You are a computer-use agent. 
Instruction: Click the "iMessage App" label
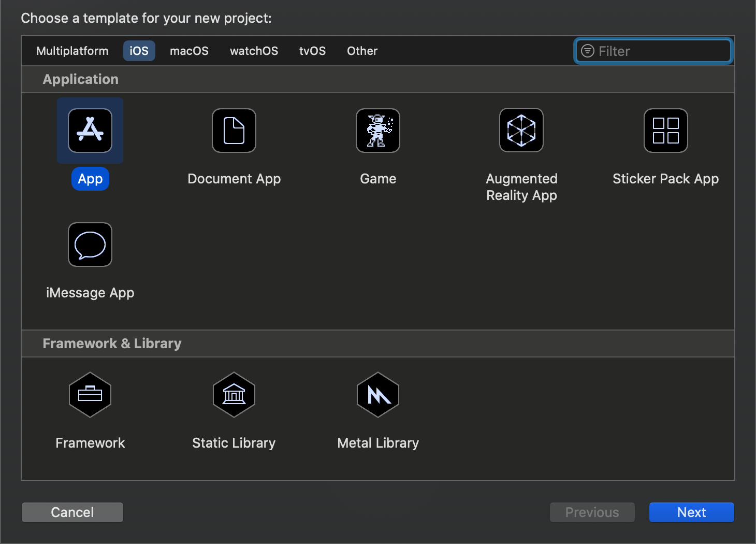click(x=90, y=293)
